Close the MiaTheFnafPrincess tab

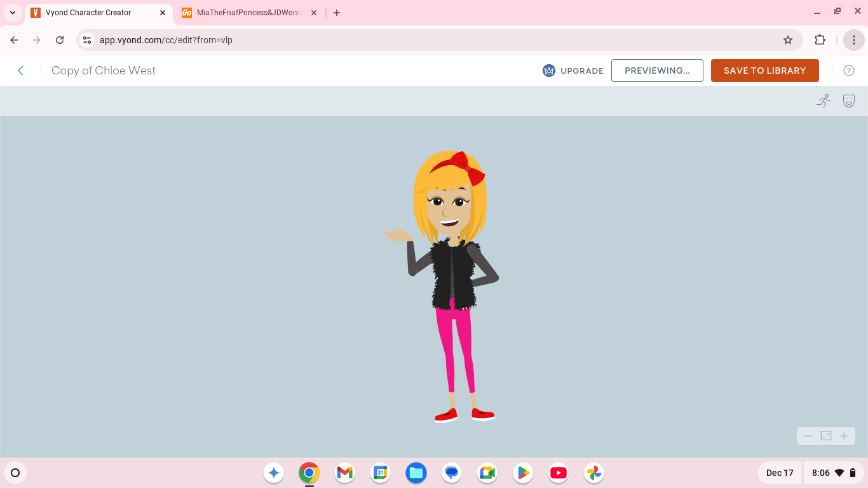click(313, 13)
